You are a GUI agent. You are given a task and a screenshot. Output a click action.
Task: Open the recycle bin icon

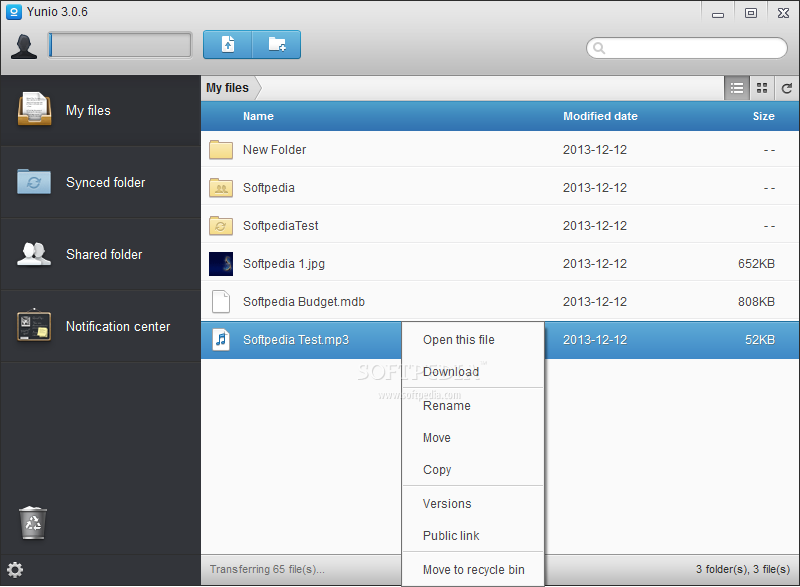[x=33, y=523]
